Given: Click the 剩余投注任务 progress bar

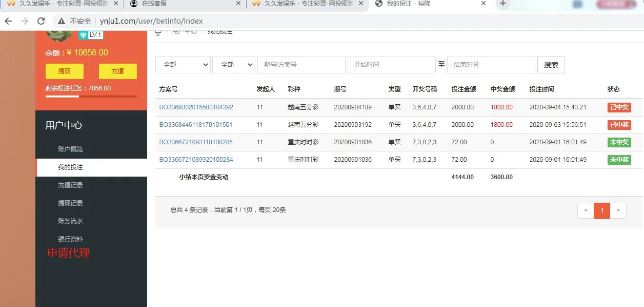Looking at the screenshot, I should tap(90, 97).
